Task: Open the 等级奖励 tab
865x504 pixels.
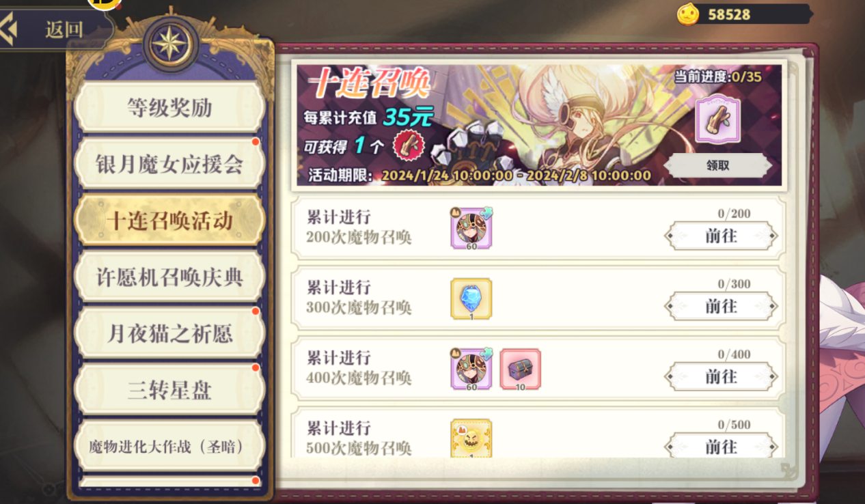Action: 169,108
